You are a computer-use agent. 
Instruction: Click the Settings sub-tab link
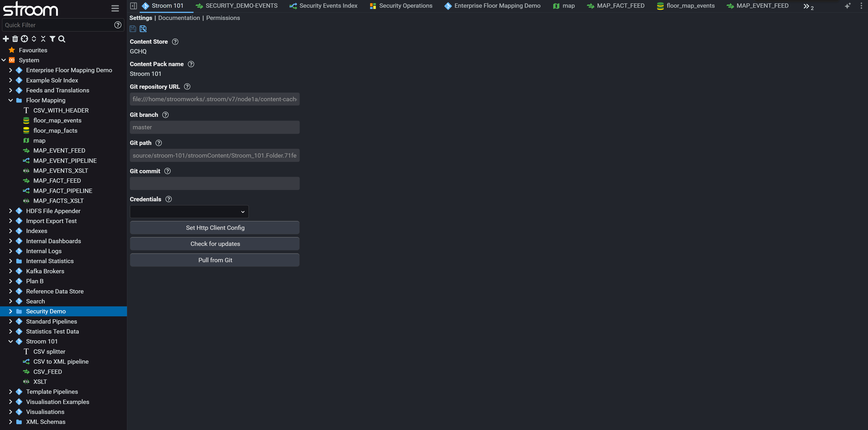(x=141, y=18)
